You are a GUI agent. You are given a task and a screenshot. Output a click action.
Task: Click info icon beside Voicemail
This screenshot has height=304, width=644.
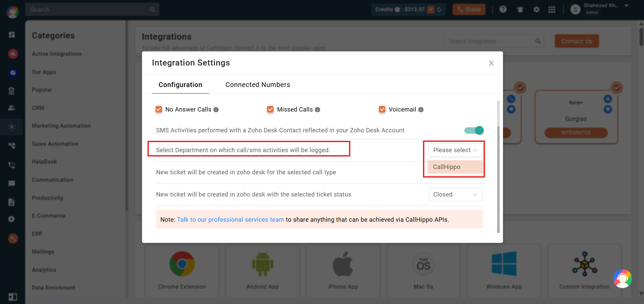(421, 110)
